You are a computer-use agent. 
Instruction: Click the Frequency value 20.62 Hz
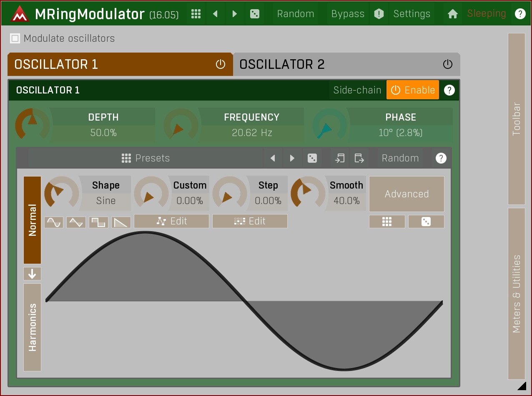(x=252, y=133)
